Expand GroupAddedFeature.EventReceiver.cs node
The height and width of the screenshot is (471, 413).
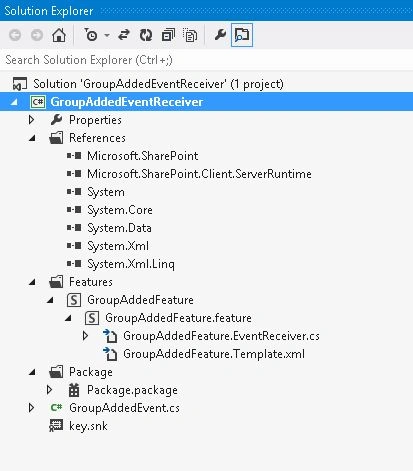point(85,336)
